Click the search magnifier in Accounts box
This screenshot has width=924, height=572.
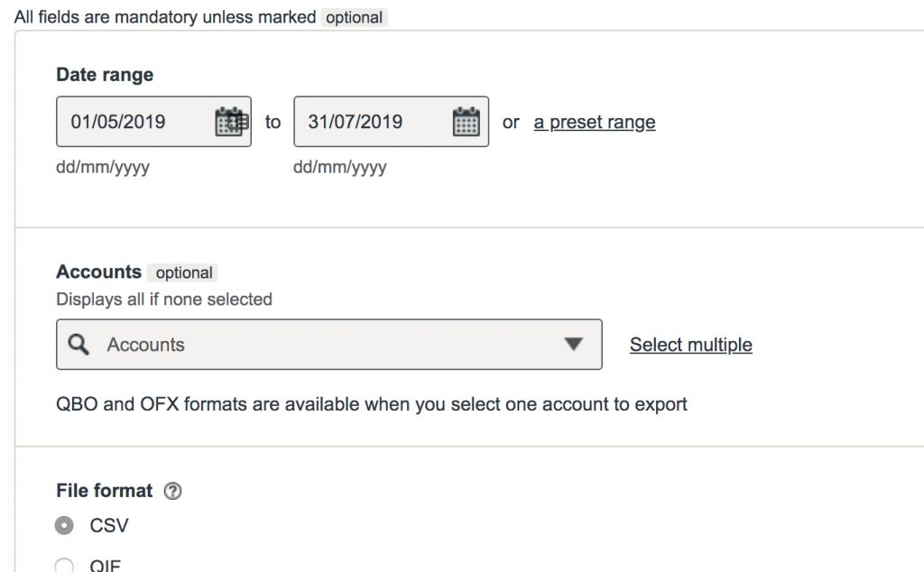[79, 345]
